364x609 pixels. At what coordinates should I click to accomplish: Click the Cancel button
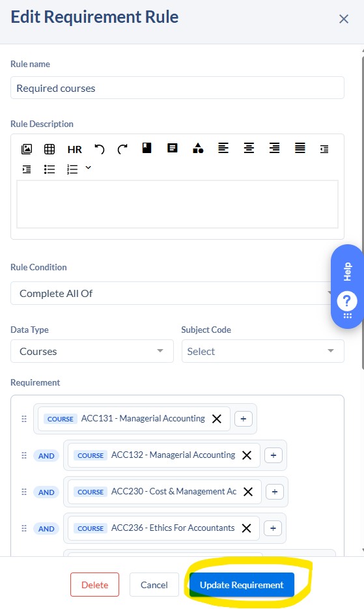click(x=154, y=584)
